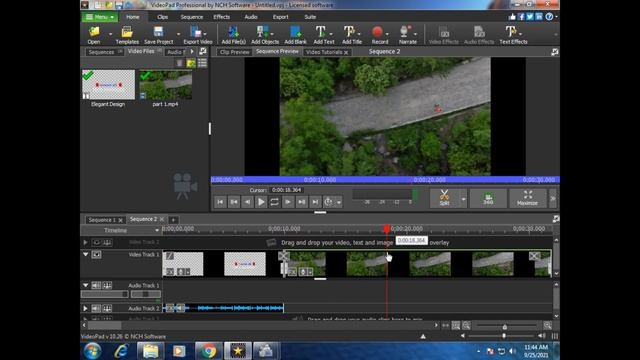
Task: Switch to the Export ribbon tab
Action: 280,17
